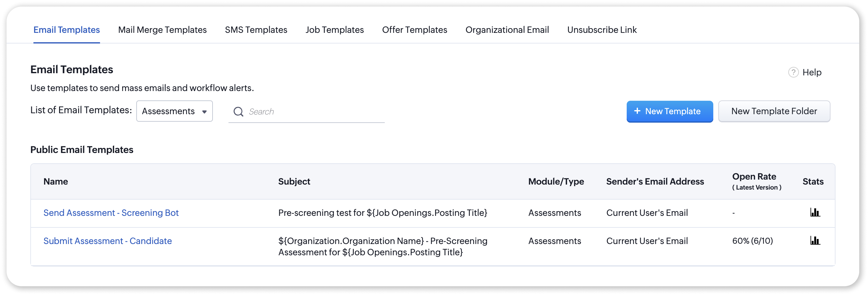868x295 pixels.
Task: Select the Email Templates tab
Action: [67, 30]
